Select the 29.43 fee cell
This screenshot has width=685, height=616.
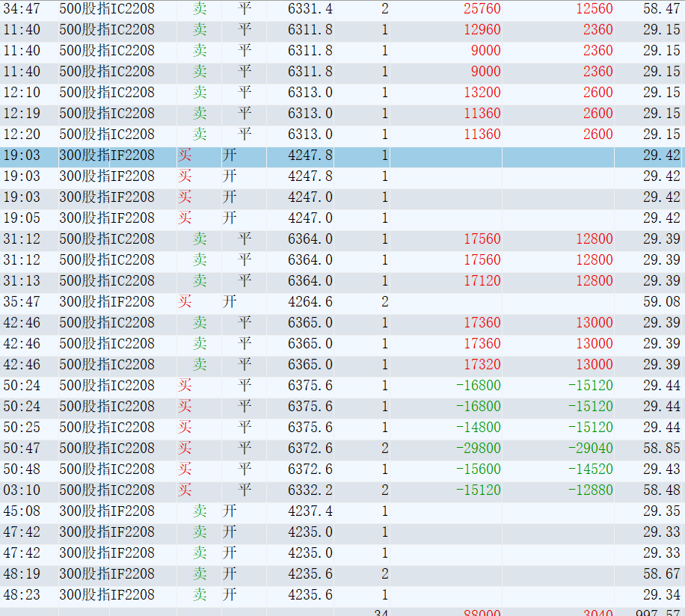pyautogui.click(x=661, y=469)
